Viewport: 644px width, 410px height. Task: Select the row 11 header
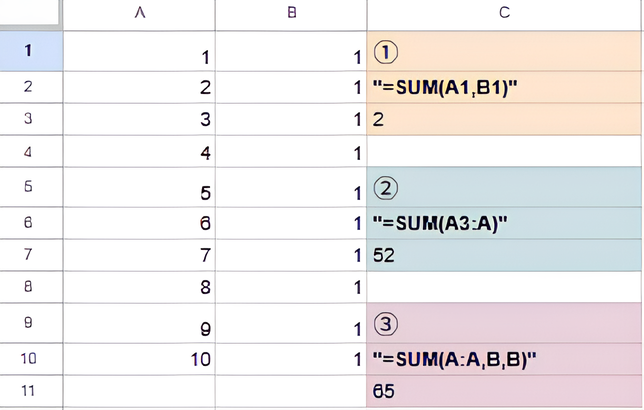click(x=31, y=390)
